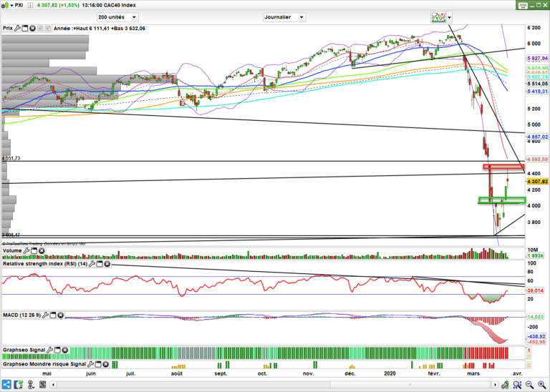Configure Graphseo Signal with wrench icon
550x392 pixels.
50,349
